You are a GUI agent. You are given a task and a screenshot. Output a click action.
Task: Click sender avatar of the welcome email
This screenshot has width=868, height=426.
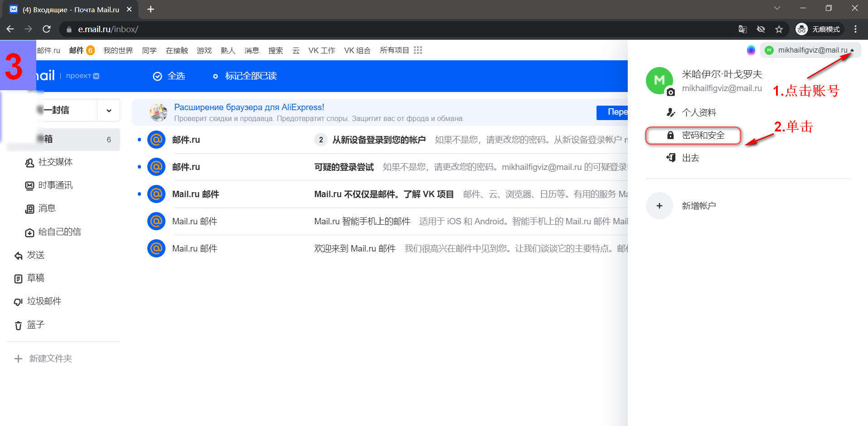coord(156,248)
